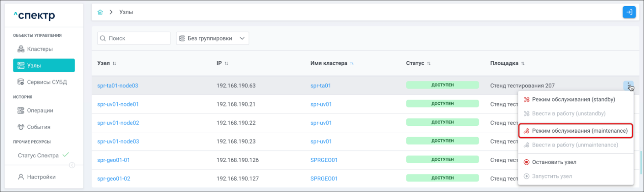644x192 pixels.
Task: Choose Режим обслуживания (standby) option
Action: click(573, 99)
